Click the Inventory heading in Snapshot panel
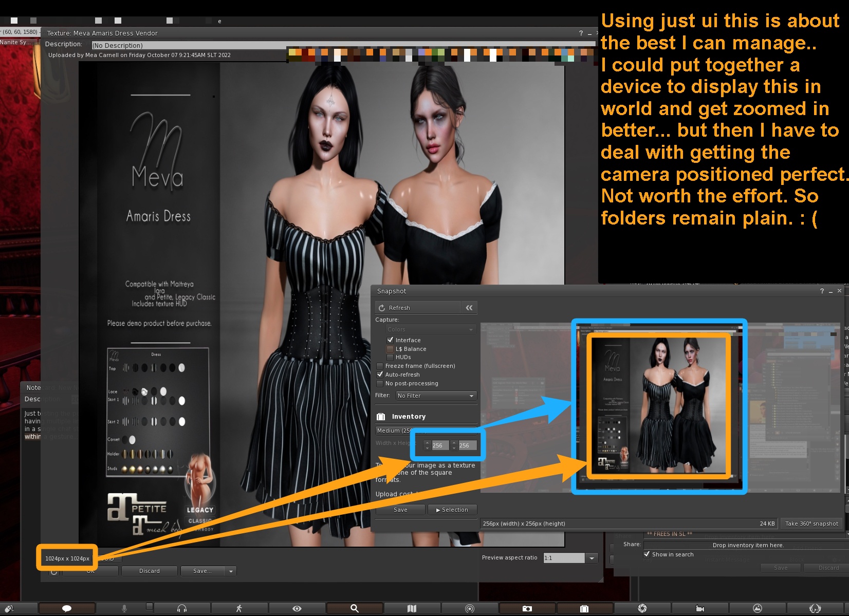 coord(409,417)
